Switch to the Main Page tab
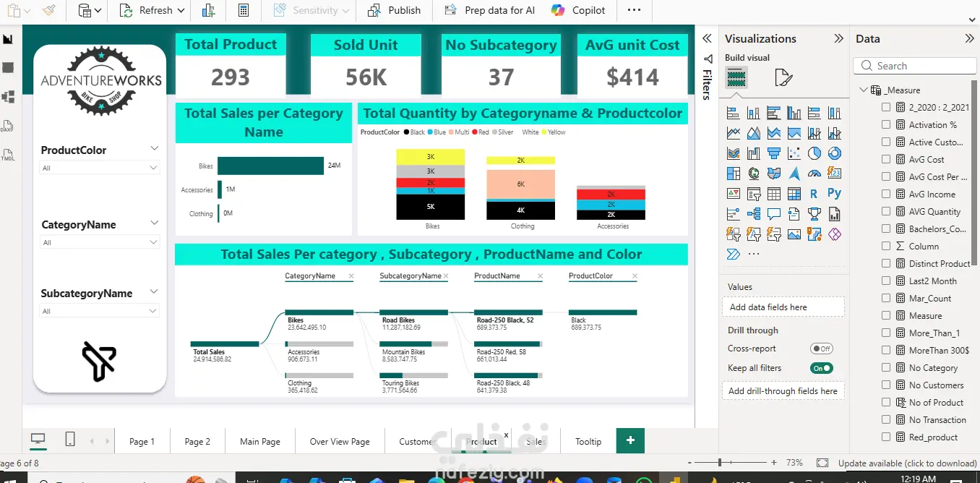The height and width of the screenshot is (483, 980). click(259, 441)
